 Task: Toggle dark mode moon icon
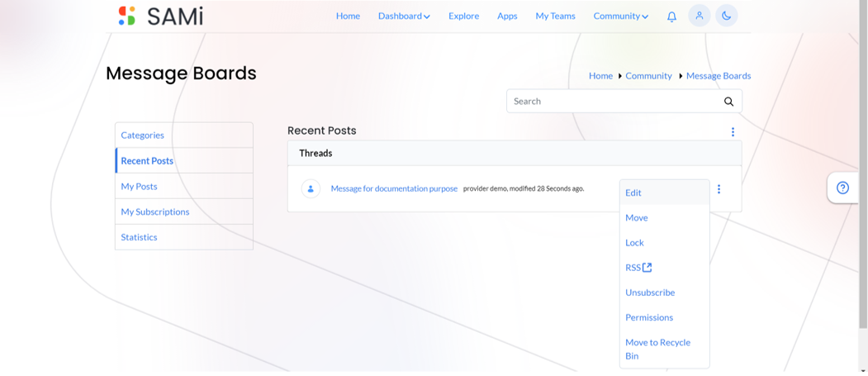(x=726, y=16)
